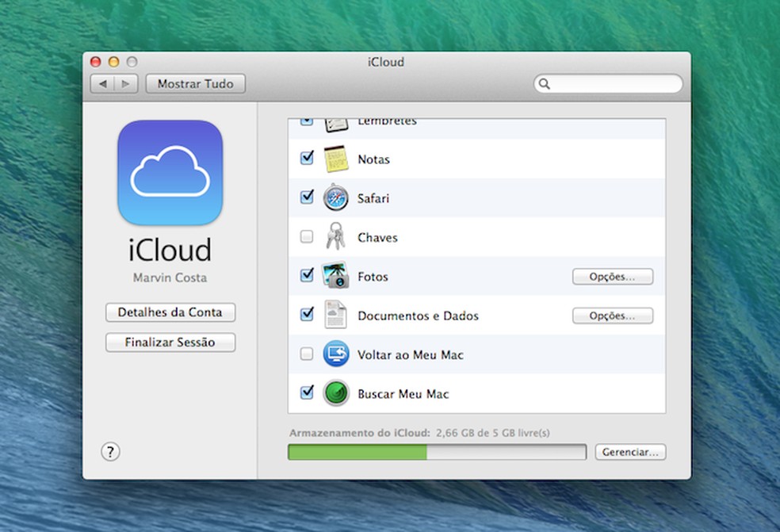Enable Voltar ao Meu Mac checkbox

pos(307,354)
